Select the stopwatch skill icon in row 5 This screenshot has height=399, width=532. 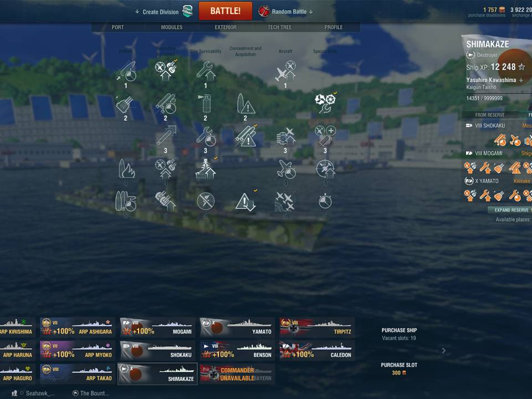325,201
